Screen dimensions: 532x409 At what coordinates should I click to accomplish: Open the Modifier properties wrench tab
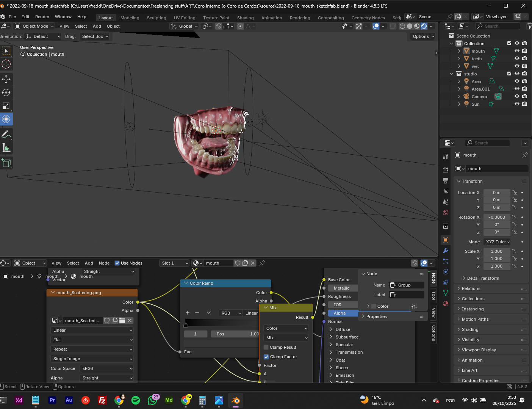[445, 251]
